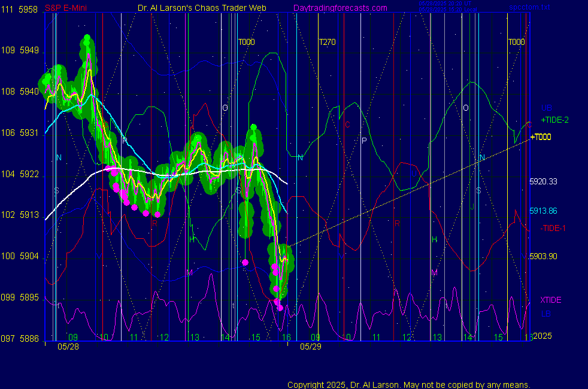
Task: Select the red -TIDE-1 legend label
Action: pyautogui.click(x=553, y=228)
